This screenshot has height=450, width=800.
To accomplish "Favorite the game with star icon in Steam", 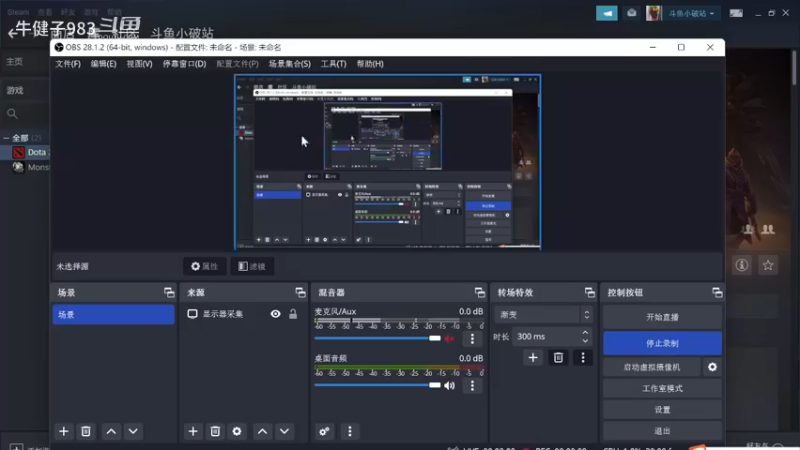I will 768,265.
